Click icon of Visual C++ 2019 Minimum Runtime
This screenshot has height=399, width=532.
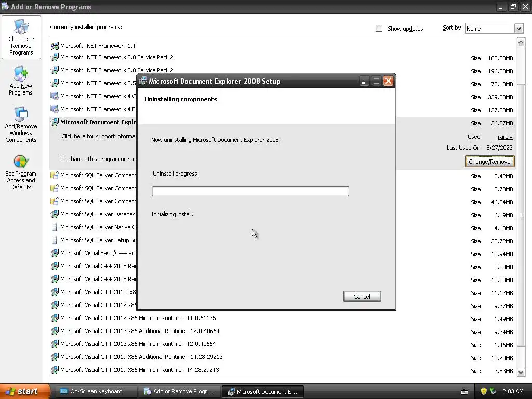click(x=54, y=370)
